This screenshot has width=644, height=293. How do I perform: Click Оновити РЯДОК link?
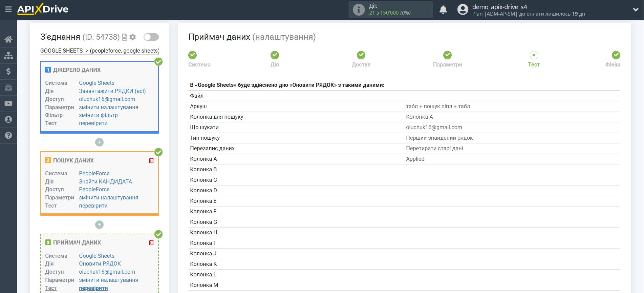100,263
